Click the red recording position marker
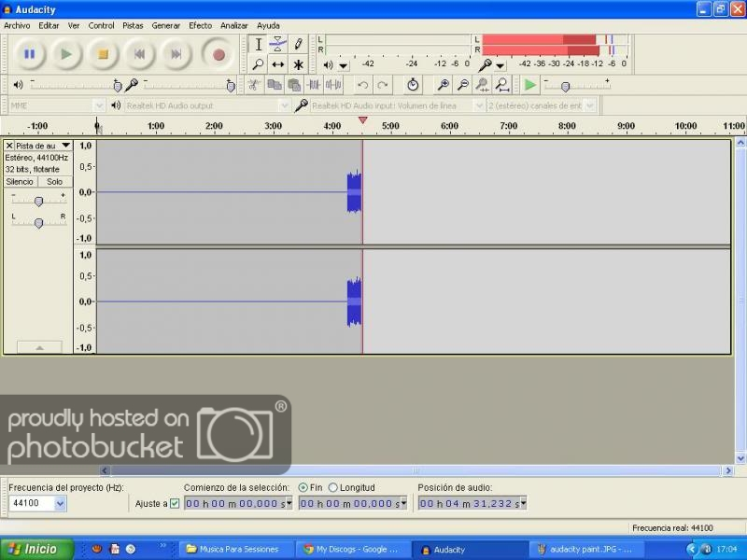 (x=362, y=120)
